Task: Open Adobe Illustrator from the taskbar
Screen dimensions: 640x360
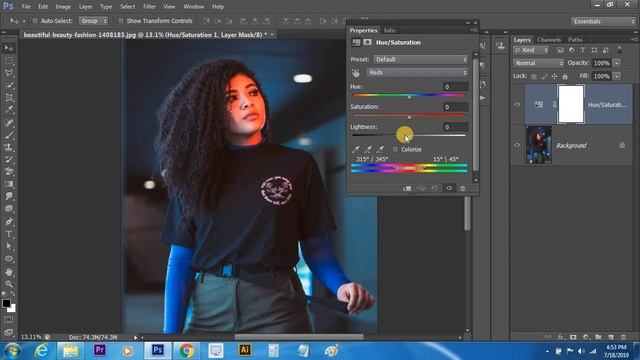Action: [x=245, y=350]
